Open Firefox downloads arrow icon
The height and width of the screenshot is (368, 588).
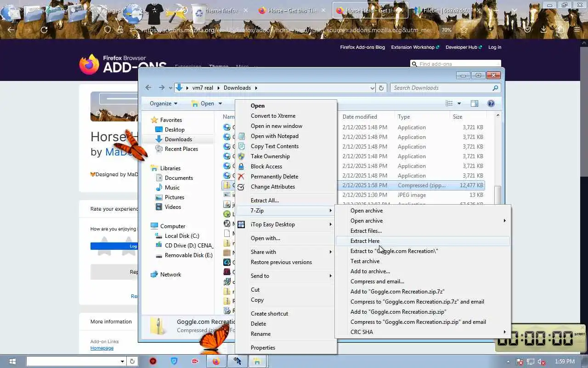coord(544,30)
